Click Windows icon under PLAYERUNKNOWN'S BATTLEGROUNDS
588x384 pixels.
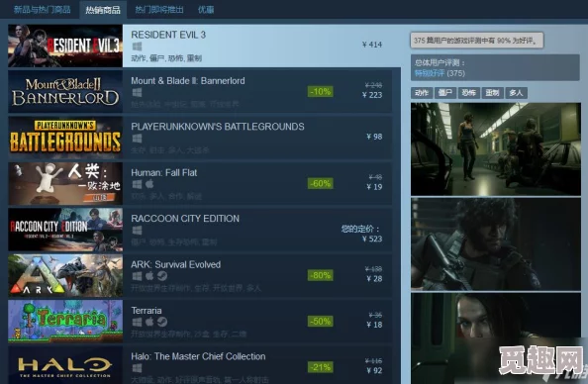pos(137,139)
